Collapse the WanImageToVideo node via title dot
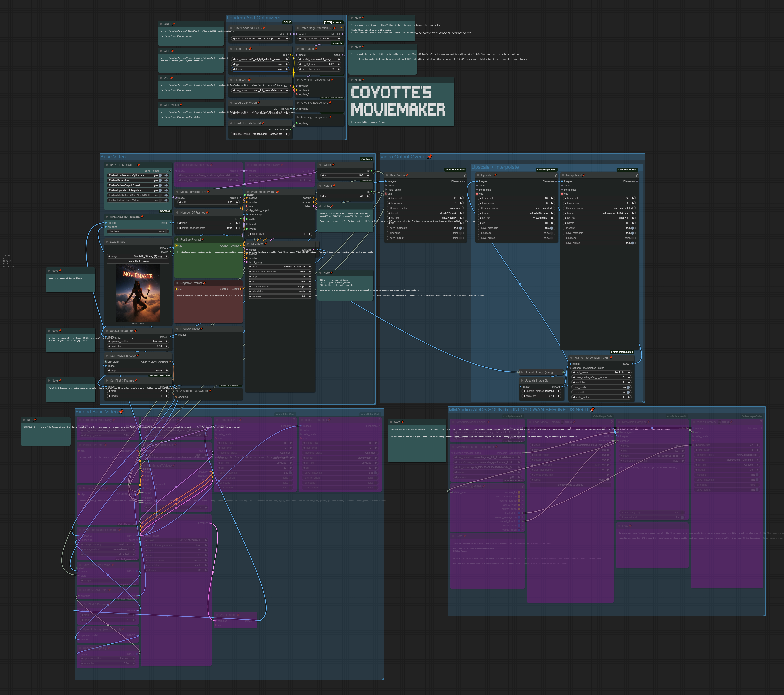Image resolution: width=784 pixels, height=695 pixels. [x=248, y=192]
